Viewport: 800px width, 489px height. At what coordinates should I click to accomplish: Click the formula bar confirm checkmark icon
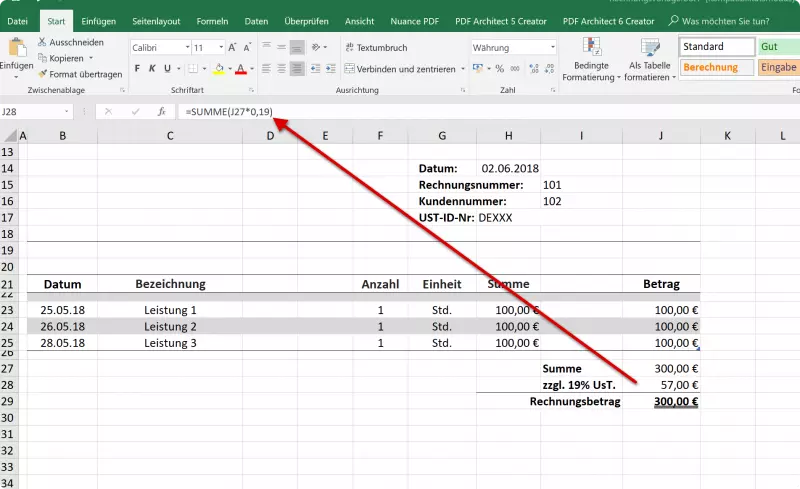point(135,111)
